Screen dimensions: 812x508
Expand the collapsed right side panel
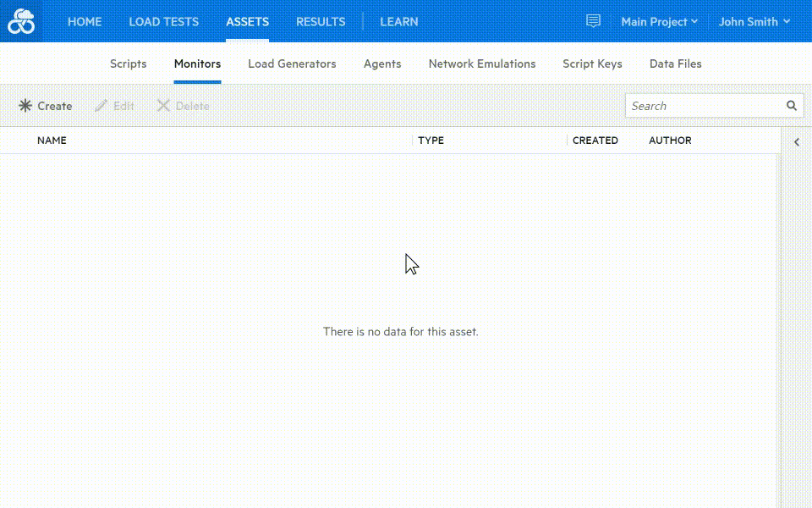click(797, 142)
